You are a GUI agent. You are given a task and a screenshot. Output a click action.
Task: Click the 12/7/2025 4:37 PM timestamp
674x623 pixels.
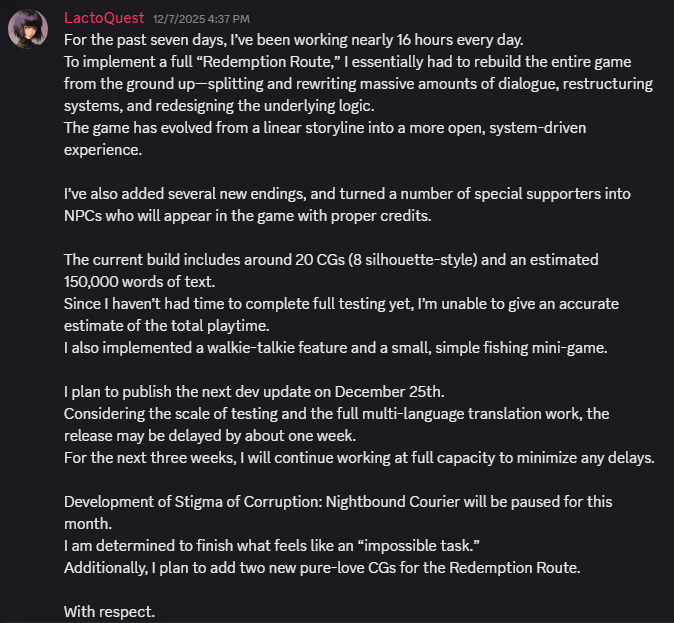point(201,19)
